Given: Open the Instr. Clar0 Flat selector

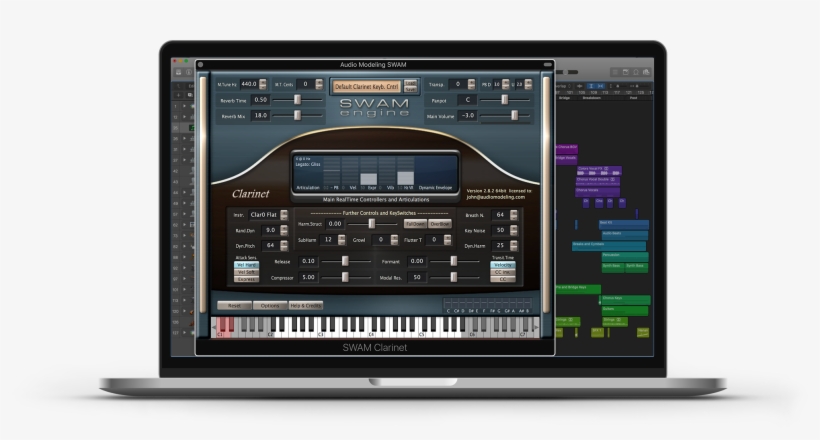Looking at the screenshot, I should pos(268,215).
